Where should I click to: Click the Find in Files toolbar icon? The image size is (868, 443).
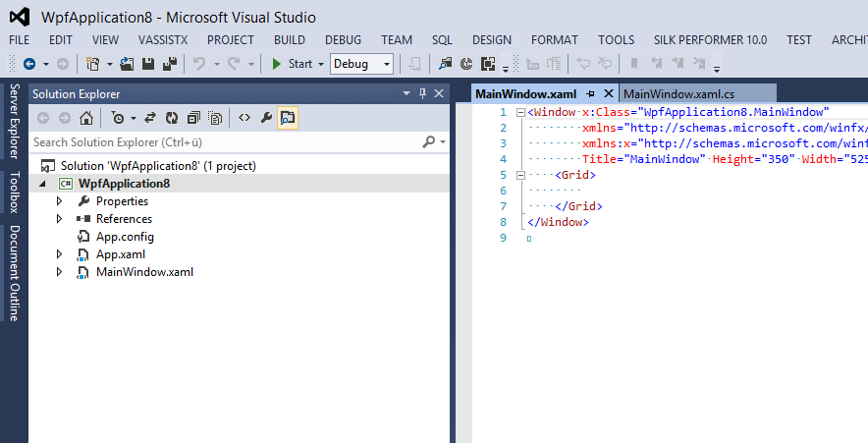(445, 64)
